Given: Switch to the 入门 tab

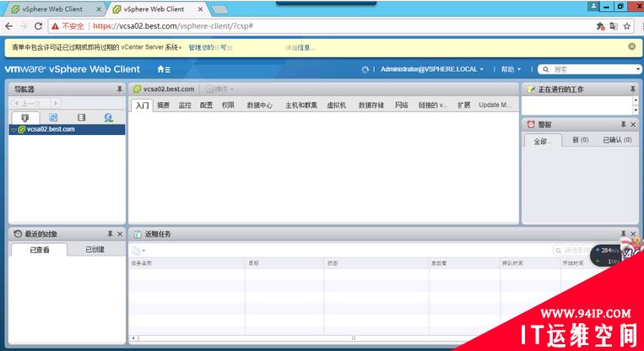Looking at the screenshot, I should pyautogui.click(x=142, y=105).
